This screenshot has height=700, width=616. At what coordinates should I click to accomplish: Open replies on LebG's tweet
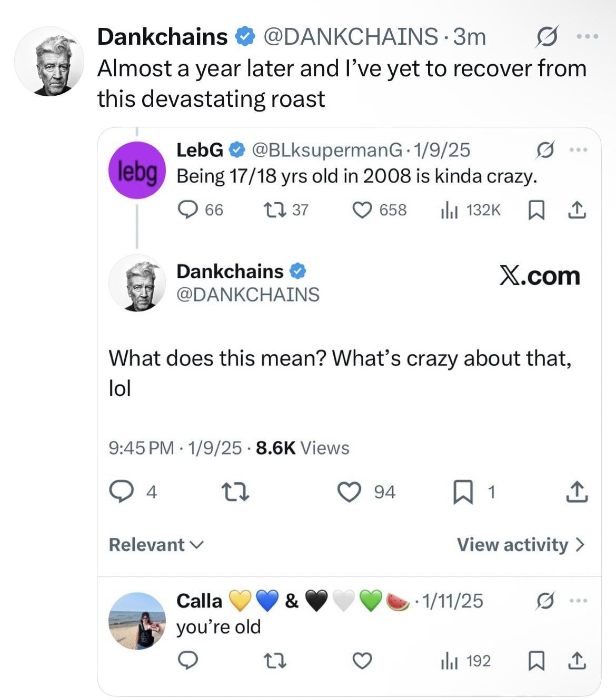click(187, 211)
